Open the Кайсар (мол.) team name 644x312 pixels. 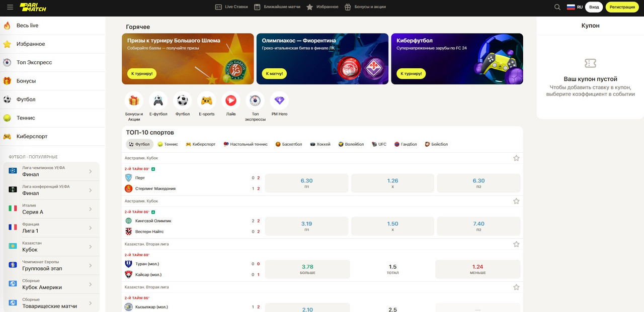148,274
